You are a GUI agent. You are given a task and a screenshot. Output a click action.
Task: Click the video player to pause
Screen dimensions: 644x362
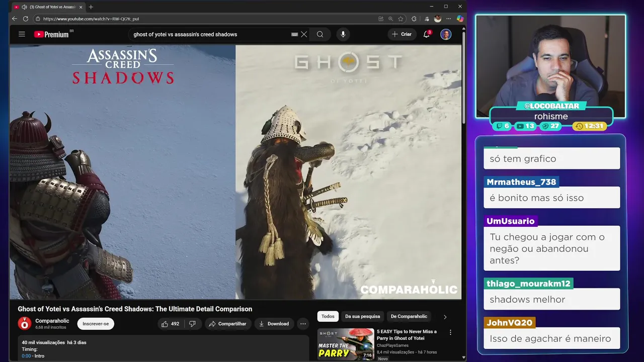(235, 172)
